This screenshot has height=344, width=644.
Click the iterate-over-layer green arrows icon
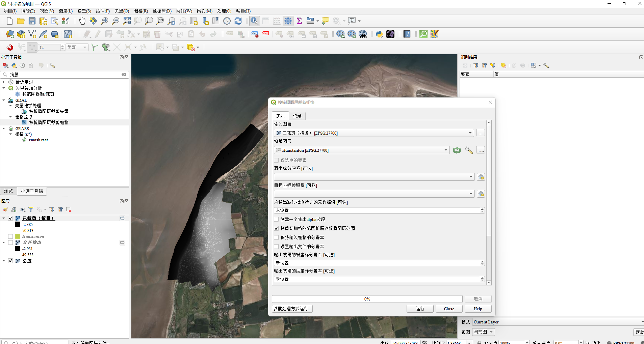coord(457,150)
